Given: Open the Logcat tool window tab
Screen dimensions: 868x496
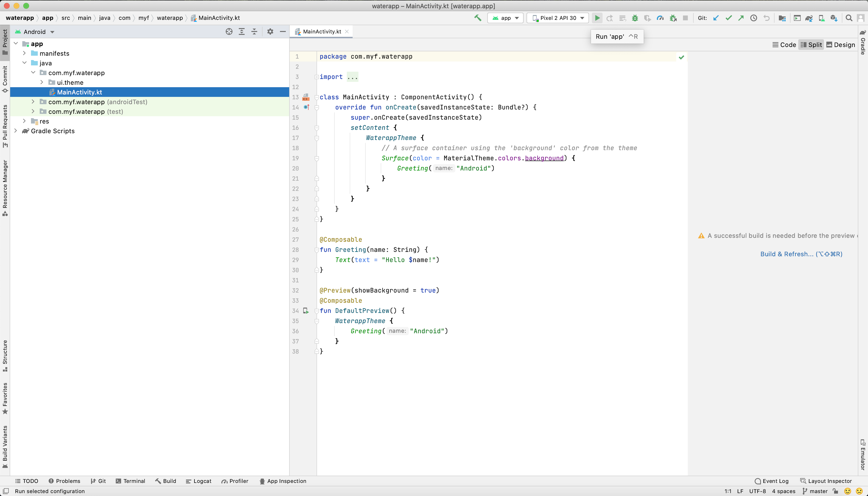Looking at the screenshot, I should (199, 481).
